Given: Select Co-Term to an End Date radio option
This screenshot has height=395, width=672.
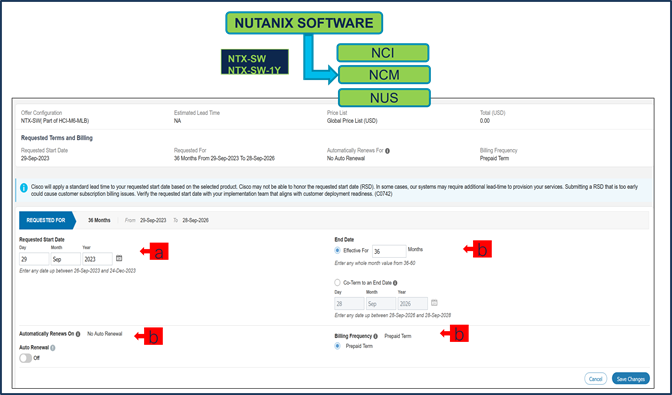Looking at the screenshot, I should [x=337, y=283].
